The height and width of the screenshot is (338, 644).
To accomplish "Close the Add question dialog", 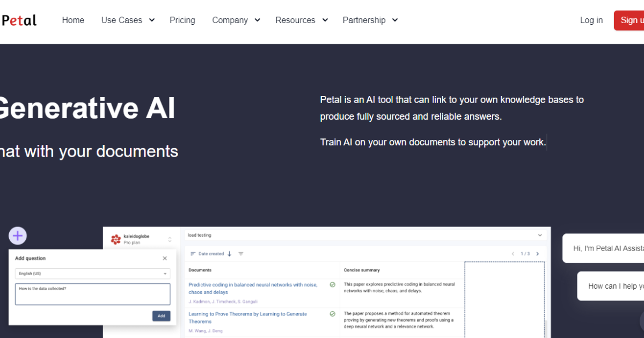I will pos(165,258).
